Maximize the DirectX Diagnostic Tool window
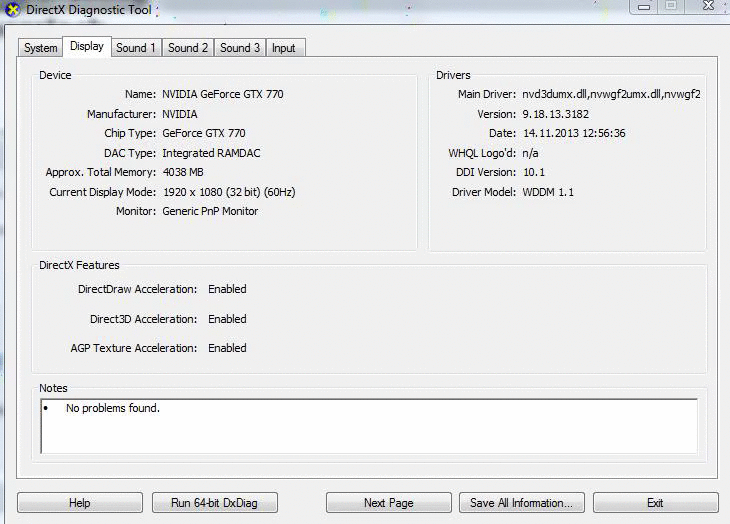The width and height of the screenshot is (730, 524). [671, 6]
